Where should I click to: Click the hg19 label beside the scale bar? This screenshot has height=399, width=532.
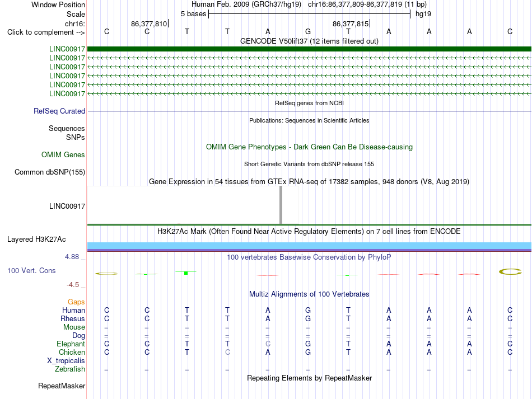[x=423, y=14]
